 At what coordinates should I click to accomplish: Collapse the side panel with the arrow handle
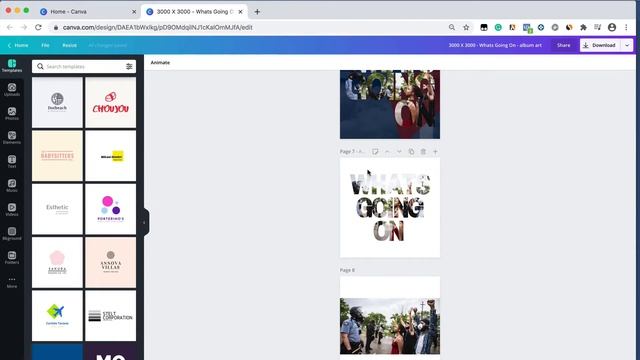click(144, 222)
